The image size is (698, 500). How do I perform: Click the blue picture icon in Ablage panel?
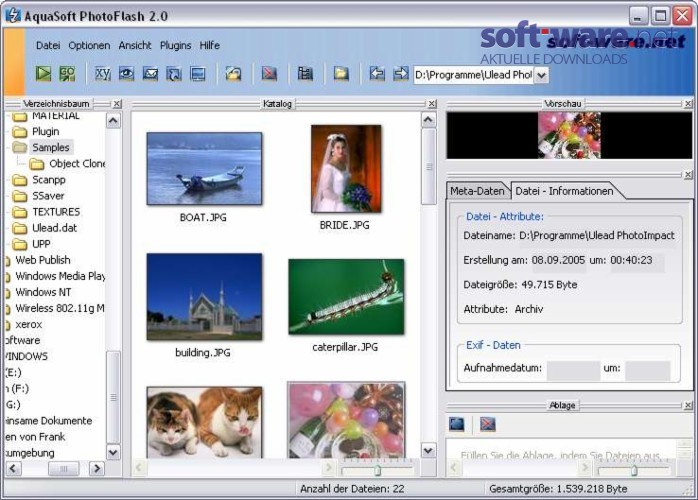[x=457, y=424]
